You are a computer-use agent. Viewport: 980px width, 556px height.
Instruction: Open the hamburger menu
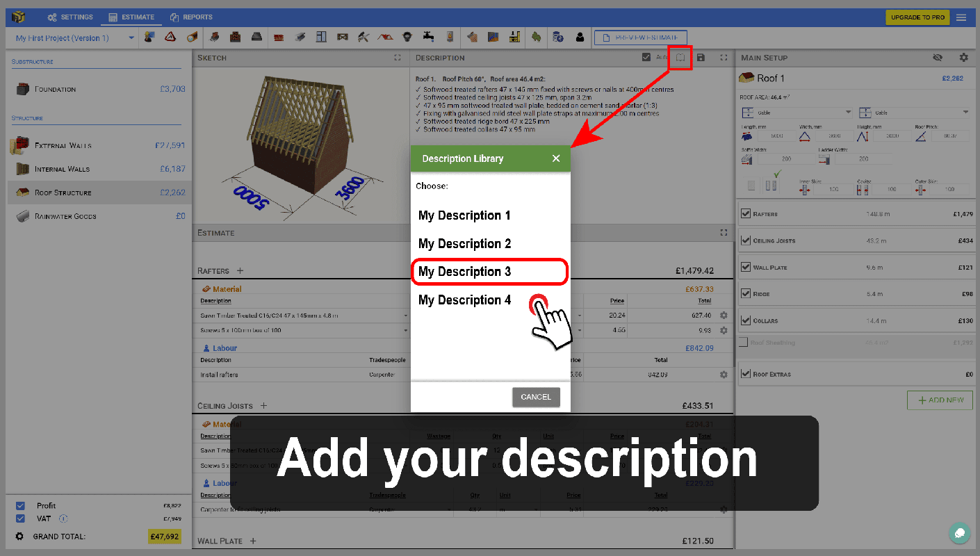point(961,17)
